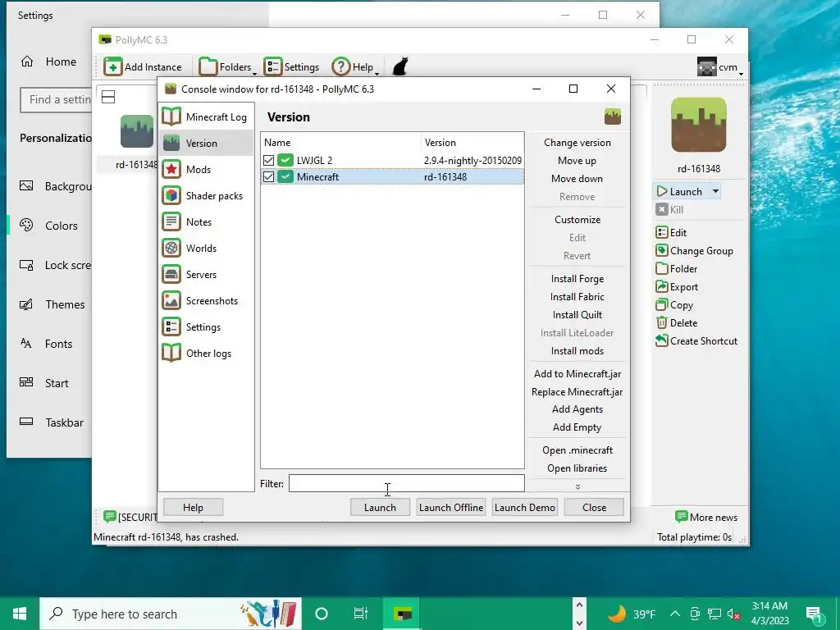Click Copy instance icon

tap(662, 305)
